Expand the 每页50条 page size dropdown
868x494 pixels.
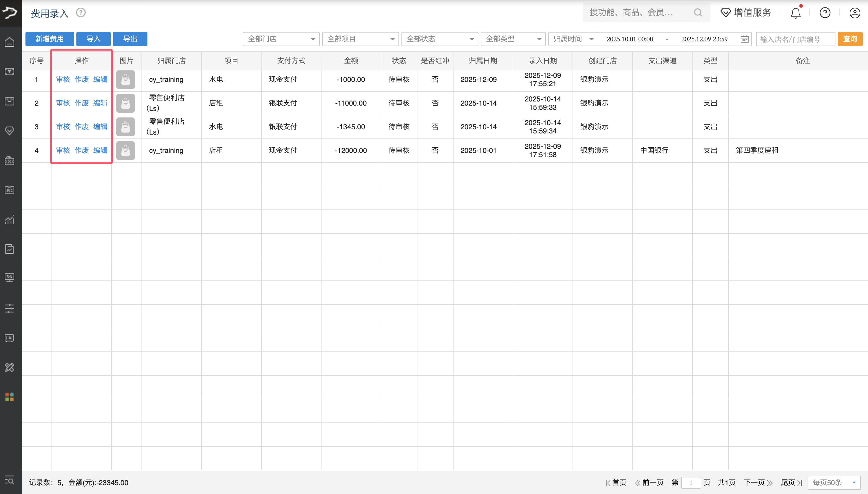(833, 482)
